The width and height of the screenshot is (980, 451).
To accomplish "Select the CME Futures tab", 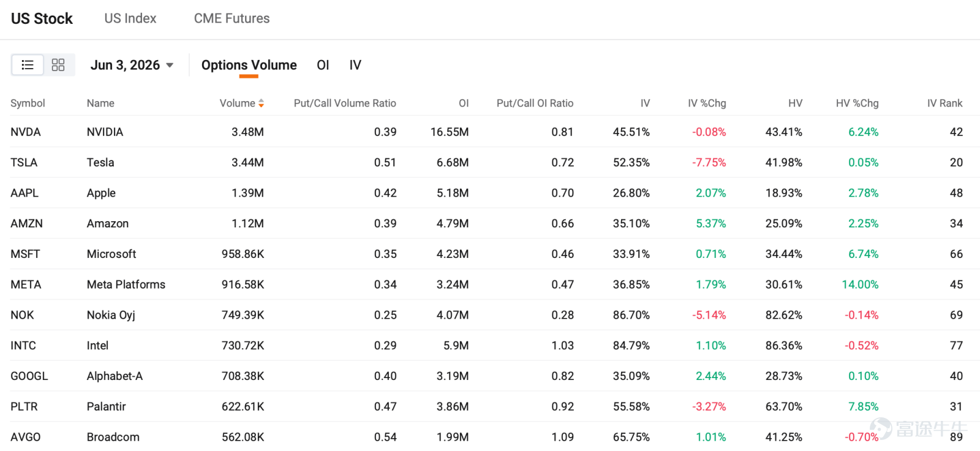I will point(232,18).
